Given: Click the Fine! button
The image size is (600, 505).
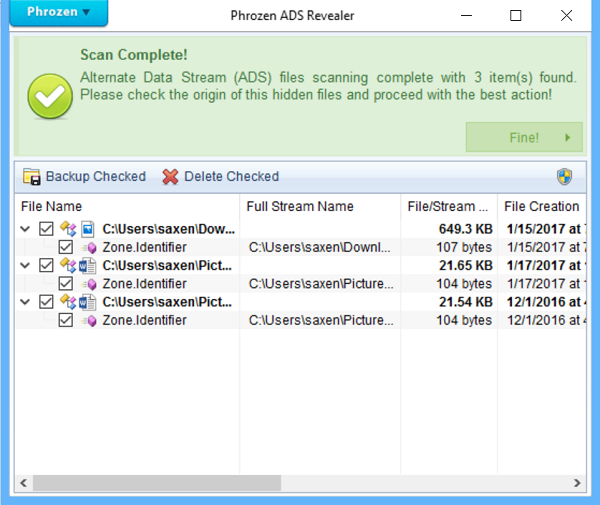Looking at the screenshot, I should [524, 137].
